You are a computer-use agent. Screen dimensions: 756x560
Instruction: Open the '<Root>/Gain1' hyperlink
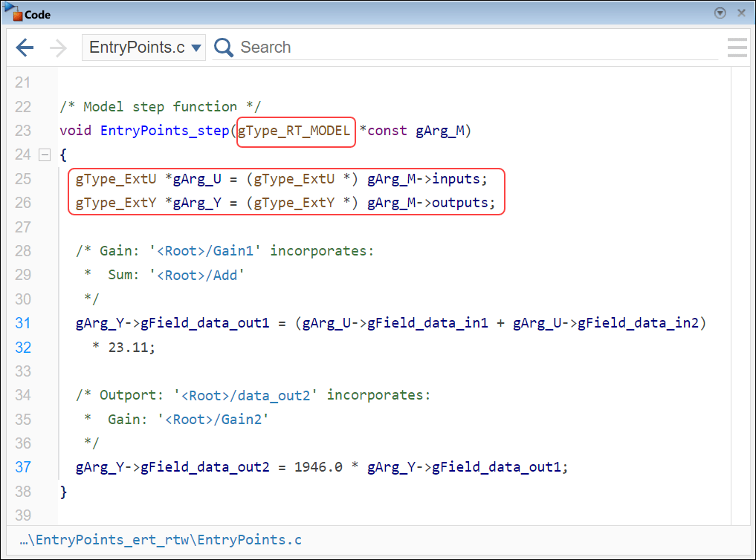207,250
